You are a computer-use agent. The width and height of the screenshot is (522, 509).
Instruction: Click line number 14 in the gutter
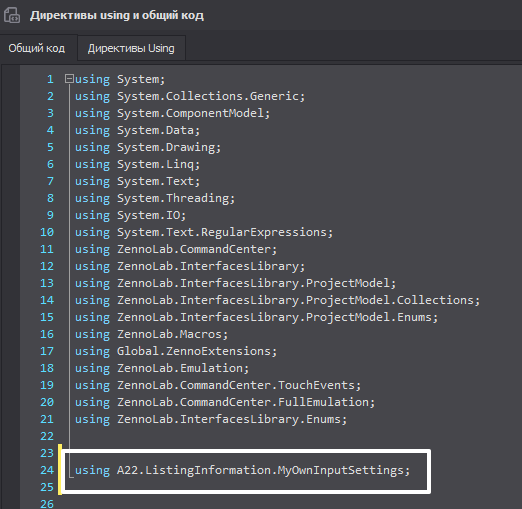(47, 300)
